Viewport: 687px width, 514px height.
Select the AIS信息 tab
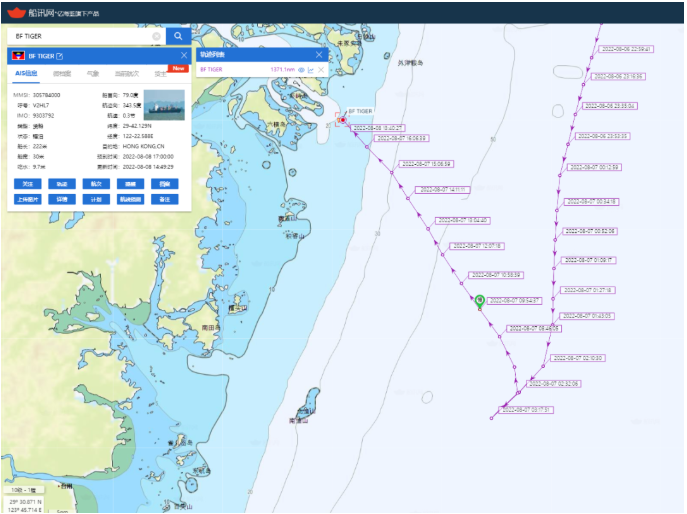pyautogui.click(x=26, y=73)
